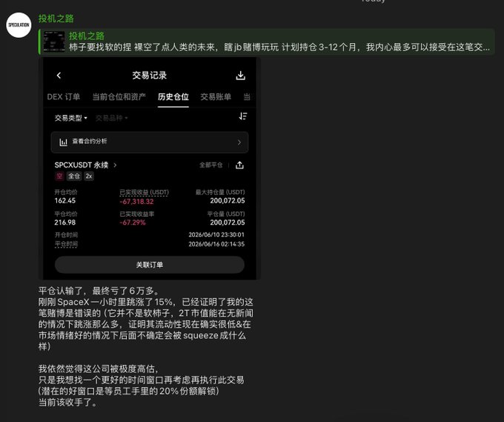The width and height of the screenshot is (504, 422).
Task: Select the red 空 short tag
Action: 59,176
